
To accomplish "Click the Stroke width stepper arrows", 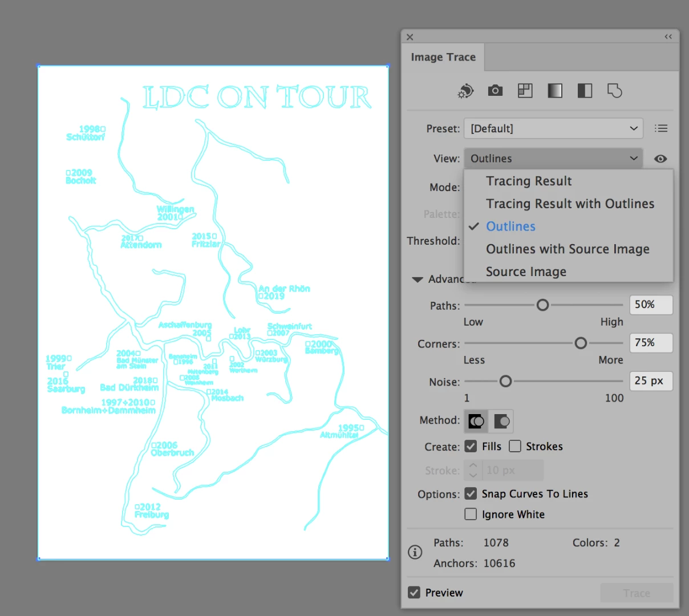I will 473,471.
